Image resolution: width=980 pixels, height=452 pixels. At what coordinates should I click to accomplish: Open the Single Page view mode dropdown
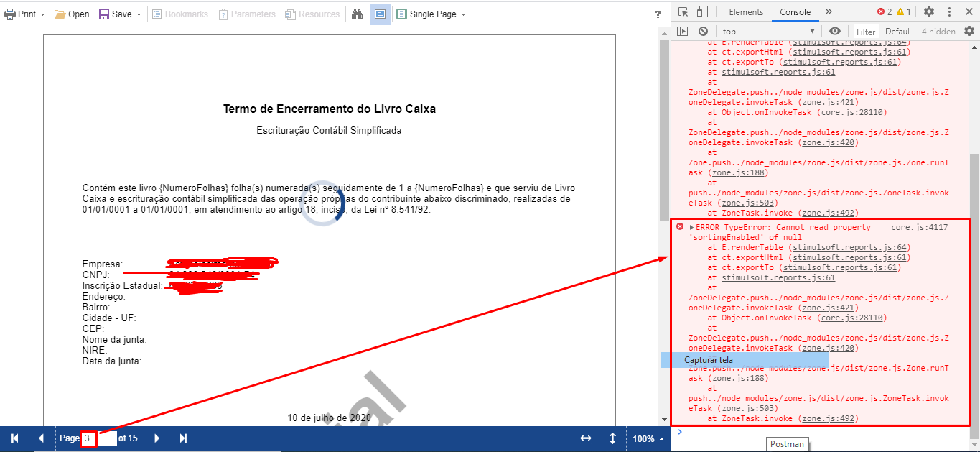coord(431,14)
